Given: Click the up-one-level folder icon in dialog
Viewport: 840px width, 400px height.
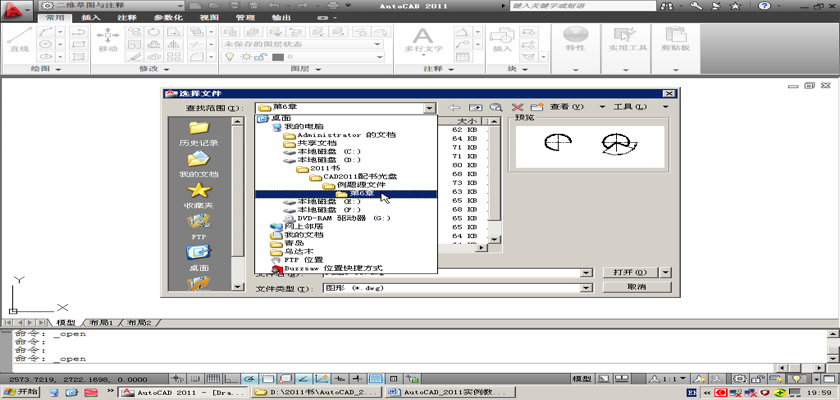Looking at the screenshot, I should point(475,107).
